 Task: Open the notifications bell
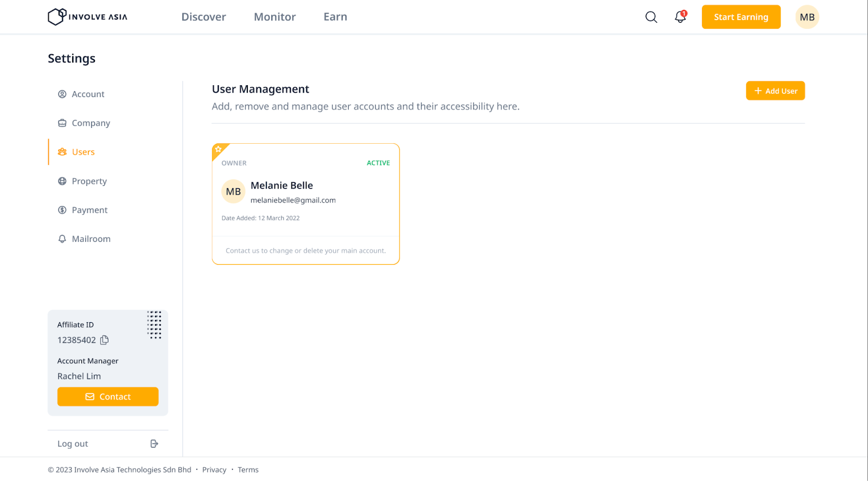click(680, 17)
